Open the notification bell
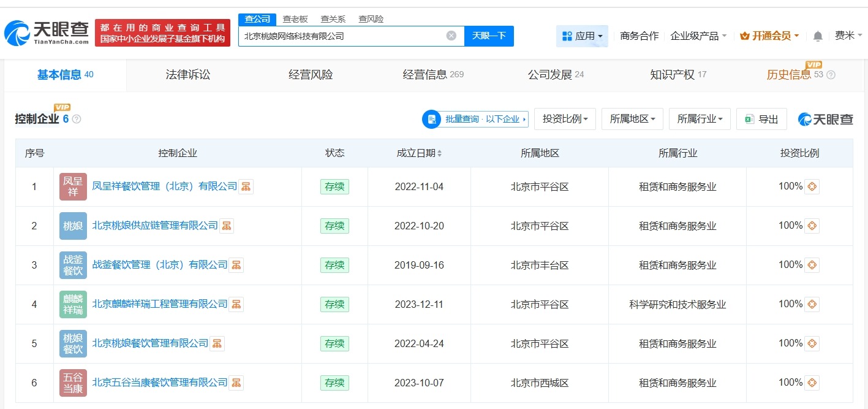Screen dimensions: 868x409 [817, 36]
